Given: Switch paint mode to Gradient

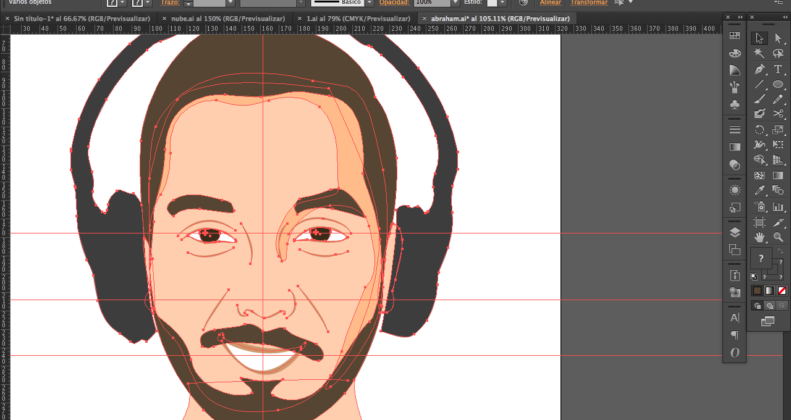Looking at the screenshot, I should 769,291.
